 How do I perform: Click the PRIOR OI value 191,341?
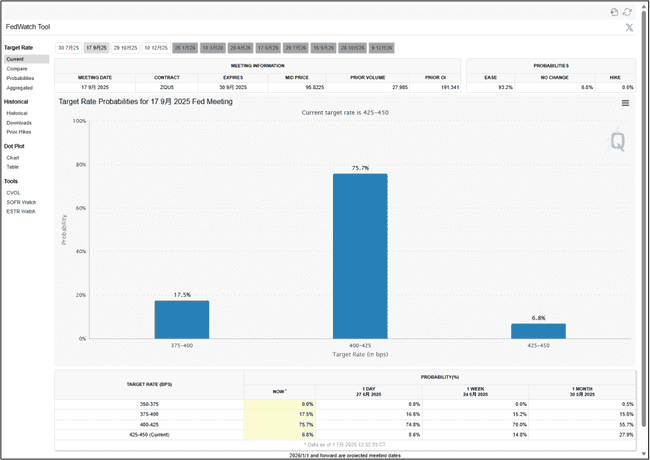(x=450, y=87)
